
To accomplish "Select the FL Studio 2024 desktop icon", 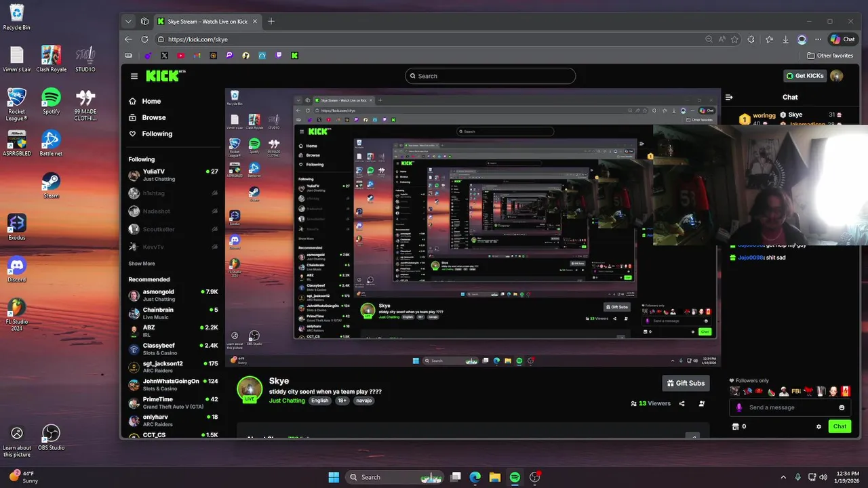I will (17, 314).
